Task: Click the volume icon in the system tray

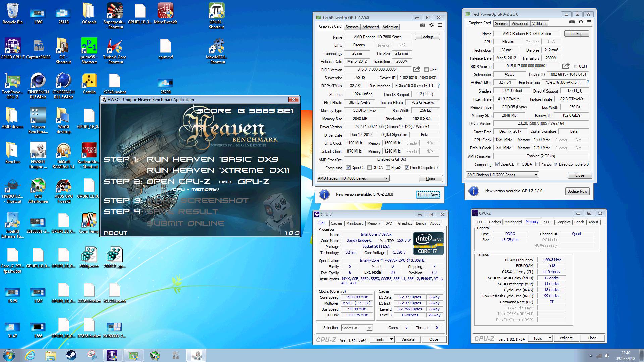Action: (x=607, y=356)
